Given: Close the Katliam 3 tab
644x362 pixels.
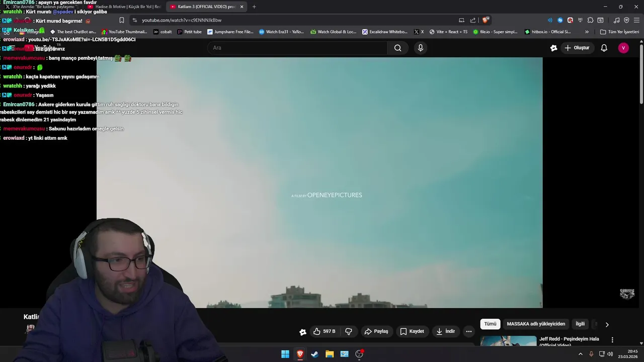Looking at the screenshot, I should click(x=242, y=7).
